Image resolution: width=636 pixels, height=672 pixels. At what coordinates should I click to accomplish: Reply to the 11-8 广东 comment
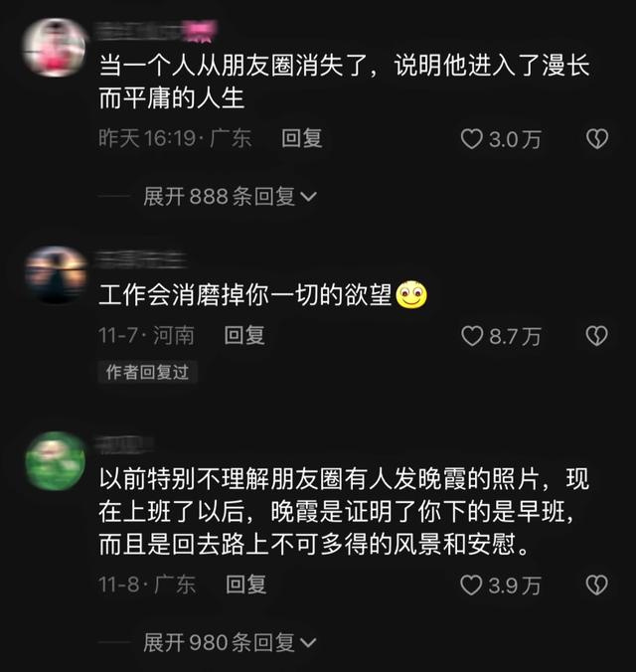coord(246,585)
